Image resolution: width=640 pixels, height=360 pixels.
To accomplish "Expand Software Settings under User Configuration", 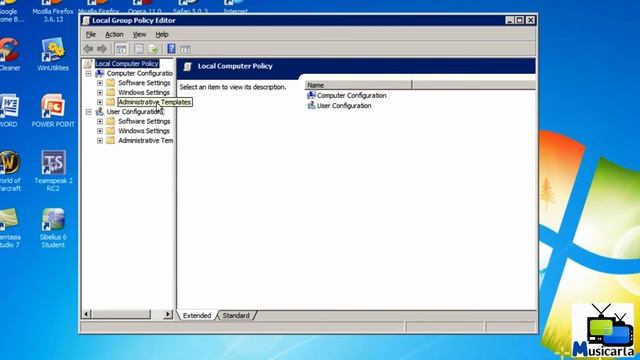I will point(100,121).
